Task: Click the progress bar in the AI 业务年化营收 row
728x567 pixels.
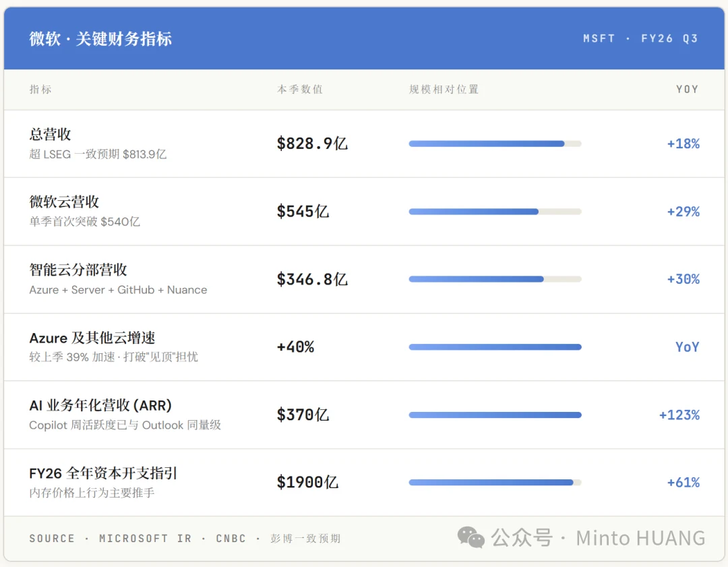Action: 495,415
